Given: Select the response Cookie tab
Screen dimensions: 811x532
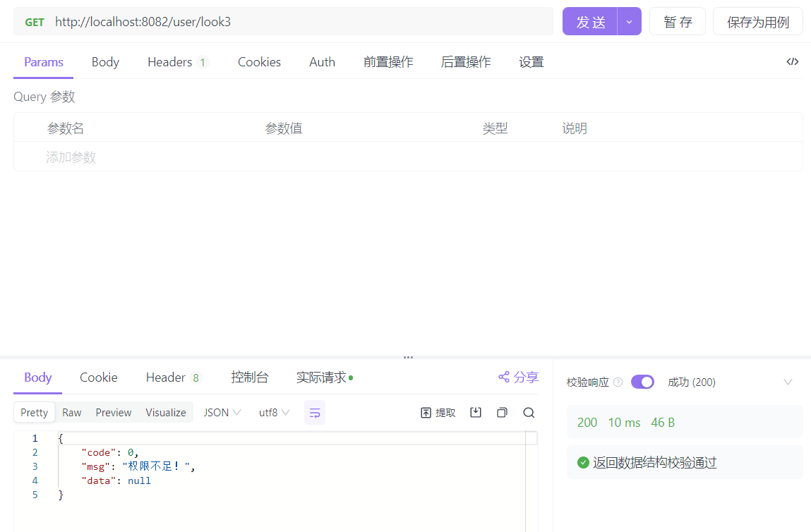Looking at the screenshot, I should [98, 377].
